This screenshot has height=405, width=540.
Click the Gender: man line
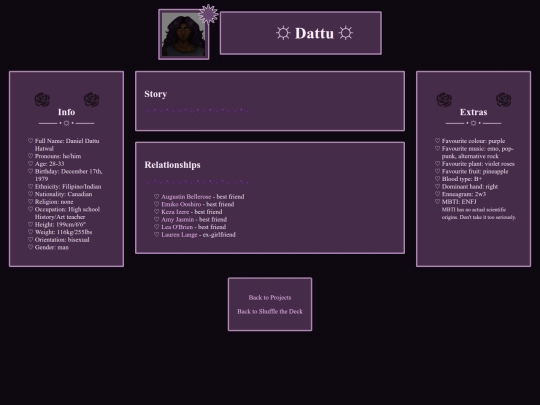52,247
